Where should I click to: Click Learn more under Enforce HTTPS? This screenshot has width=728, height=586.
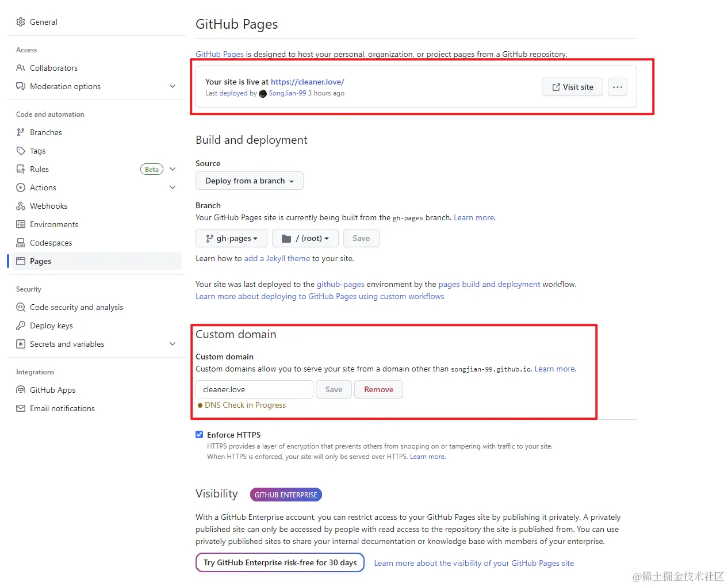click(x=427, y=457)
